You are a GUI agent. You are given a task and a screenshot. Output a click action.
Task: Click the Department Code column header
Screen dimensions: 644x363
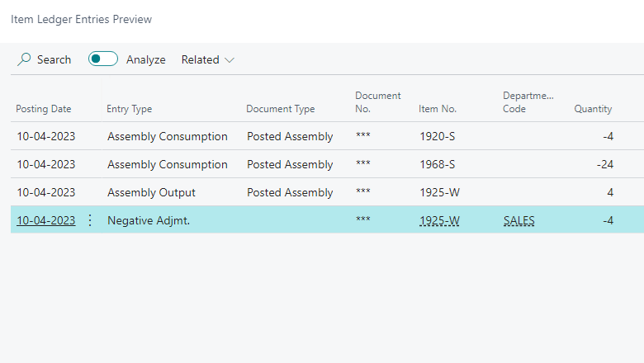pyautogui.click(x=528, y=102)
